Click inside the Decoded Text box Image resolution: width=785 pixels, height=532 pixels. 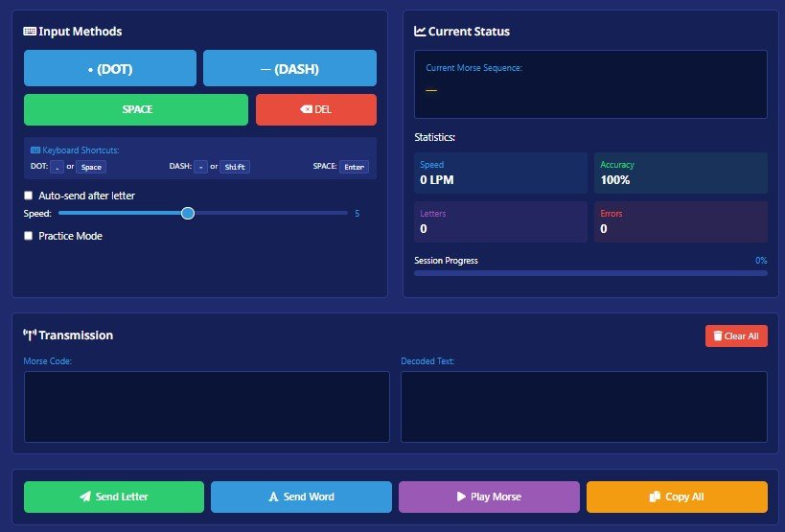click(x=584, y=406)
